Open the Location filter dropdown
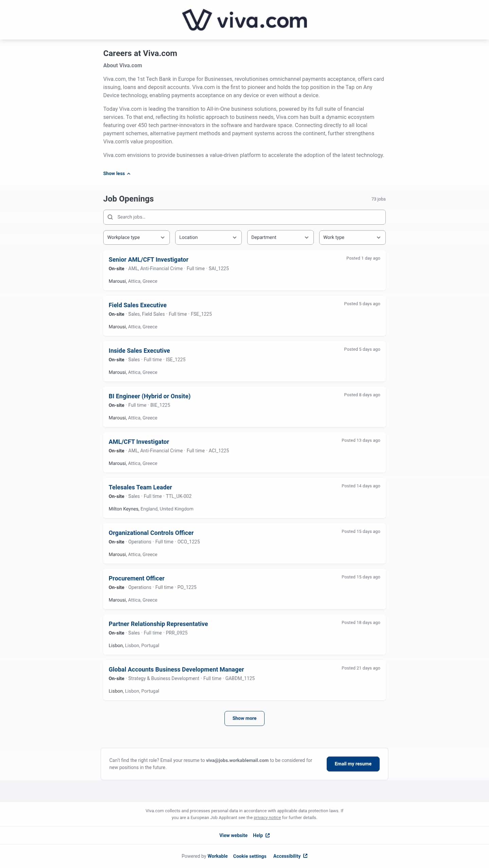Image resolution: width=489 pixels, height=868 pixels. 208,237
